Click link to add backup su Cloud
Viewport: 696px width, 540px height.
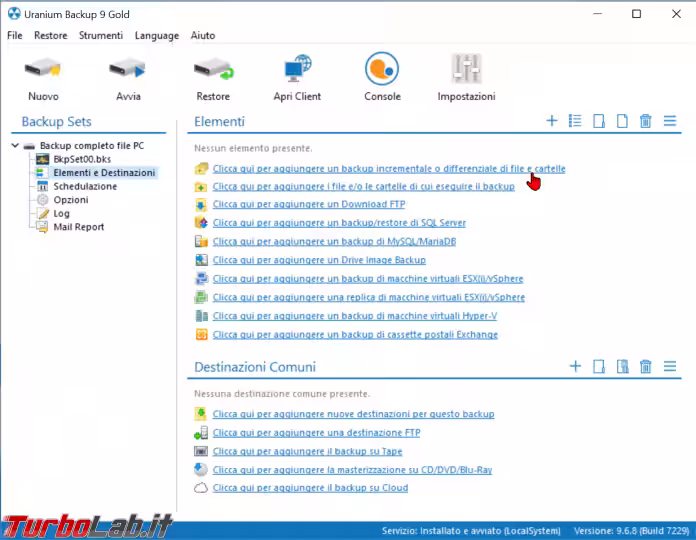[310, 488]
